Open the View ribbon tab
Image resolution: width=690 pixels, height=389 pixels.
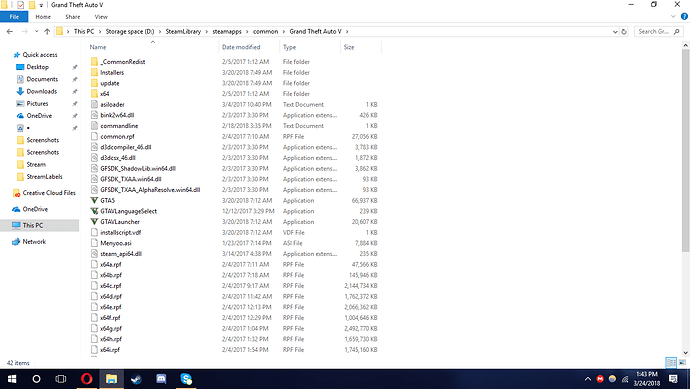pyautogui.click(x=101, y=17)
